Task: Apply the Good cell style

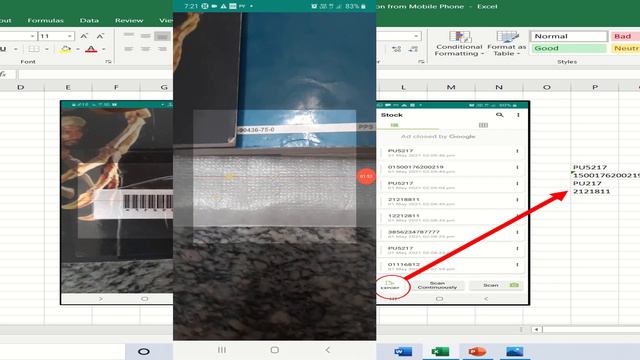Action: pos(569,48)
